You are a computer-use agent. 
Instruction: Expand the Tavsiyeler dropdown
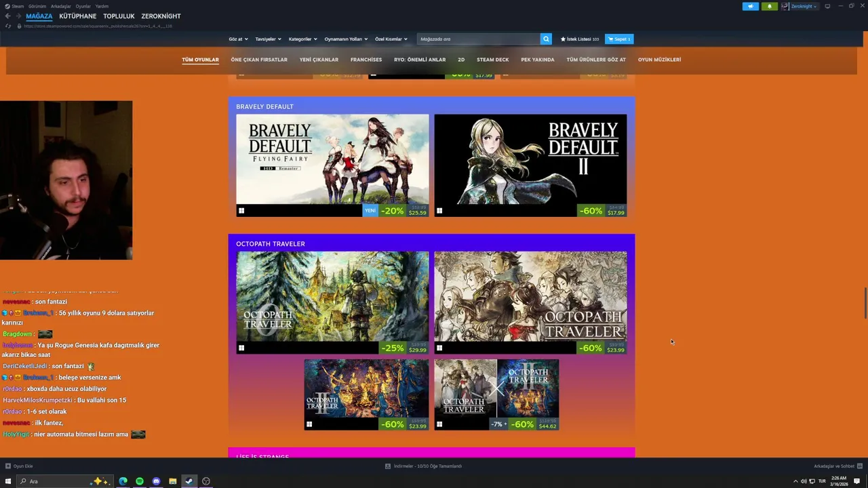coord(268,39)
